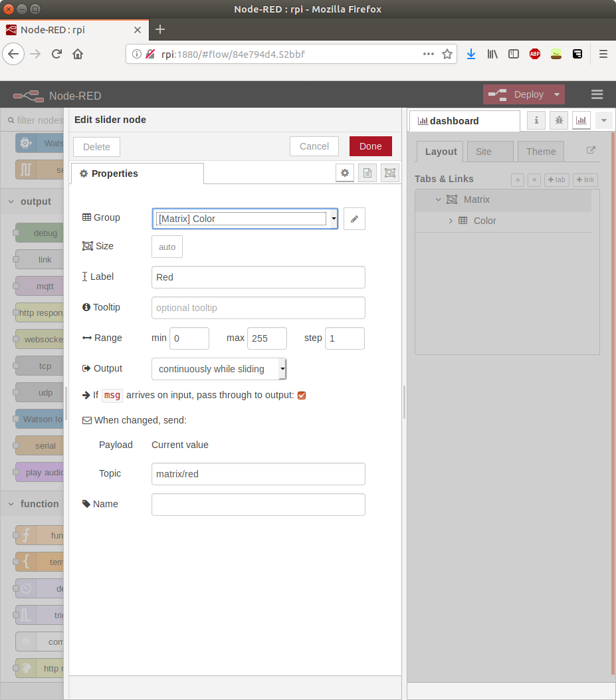Click the auto Size button
Image resolution: width=616 pixels, height=700 pixels.
pos(167,247)
